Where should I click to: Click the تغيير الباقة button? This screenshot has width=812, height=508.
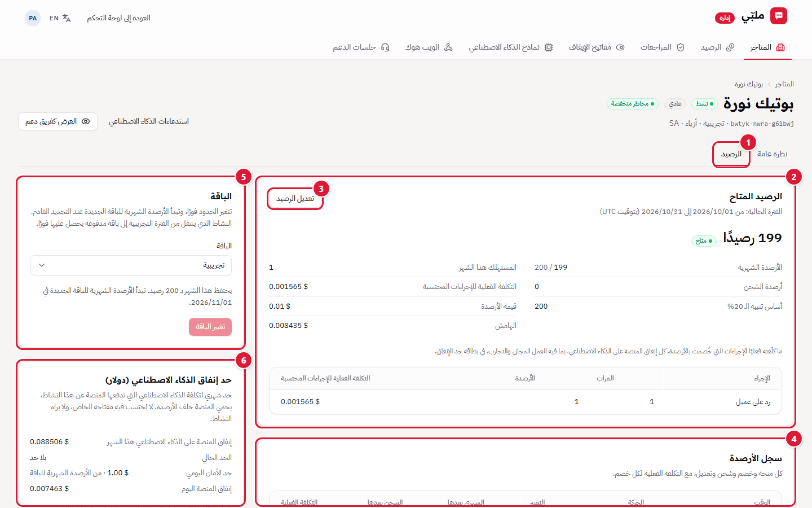pyautogui.click(x=210, y=327)
